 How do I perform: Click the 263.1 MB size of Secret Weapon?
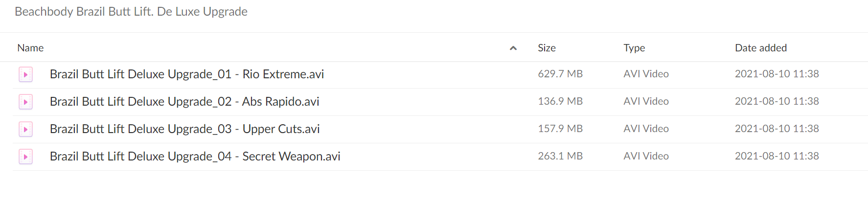click(560, 156)
